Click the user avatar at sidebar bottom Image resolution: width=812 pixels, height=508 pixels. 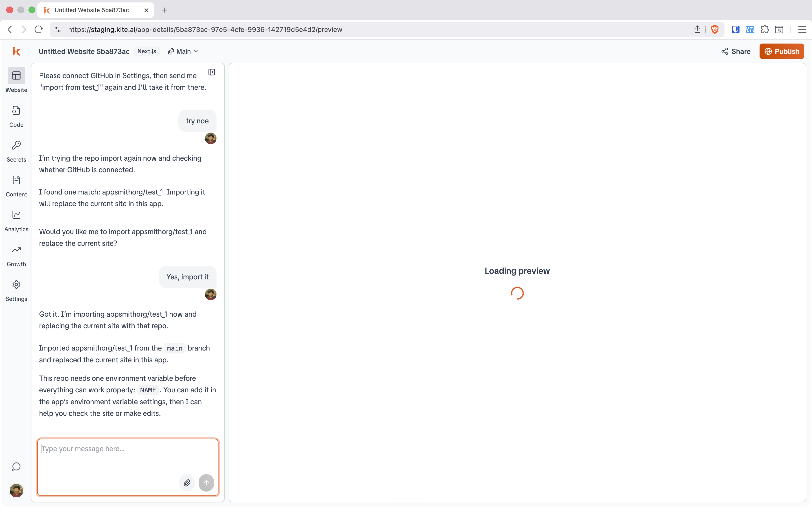click(x=16, y=490)
